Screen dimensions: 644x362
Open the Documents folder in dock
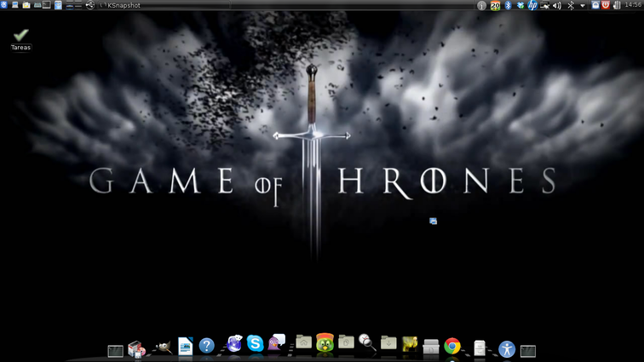(346, 342)
